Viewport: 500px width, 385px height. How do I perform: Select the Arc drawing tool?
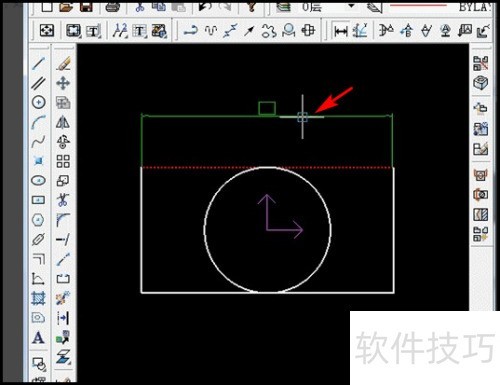coord(39,122)
